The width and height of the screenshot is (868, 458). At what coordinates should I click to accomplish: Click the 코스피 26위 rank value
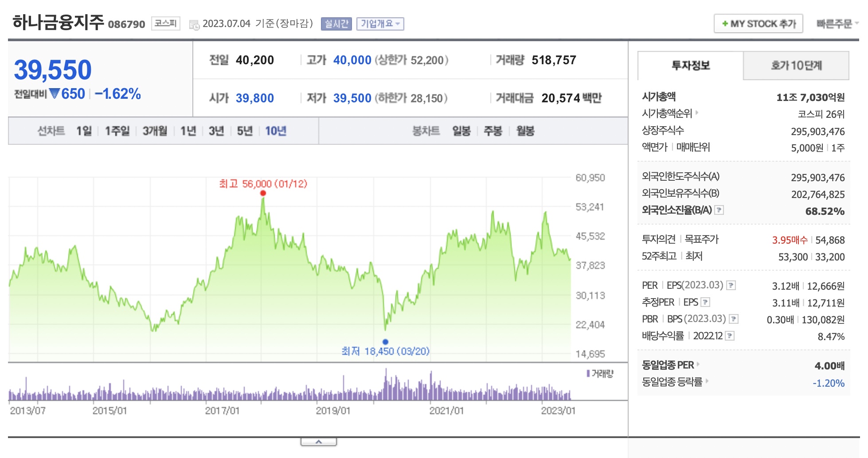821,114
